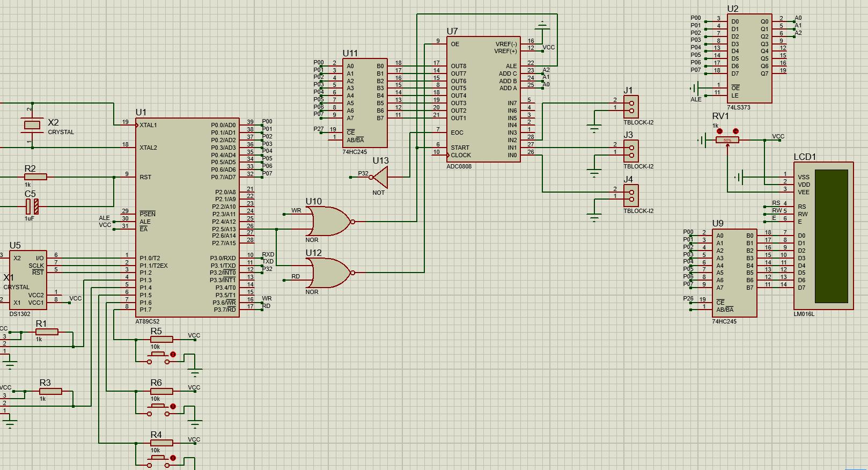Select resistor R6 symbol
Image resolution: width=868 pixels, height=470 pixels.
[161, 391]
